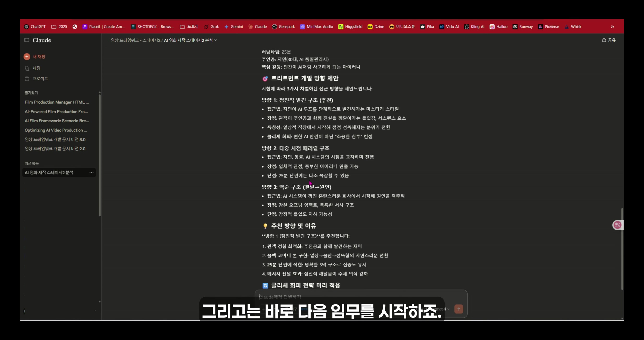This screenshot has width=644, height=340.
Task: Open the Vidu AI bookmark
Action: (x=449, y=27)
